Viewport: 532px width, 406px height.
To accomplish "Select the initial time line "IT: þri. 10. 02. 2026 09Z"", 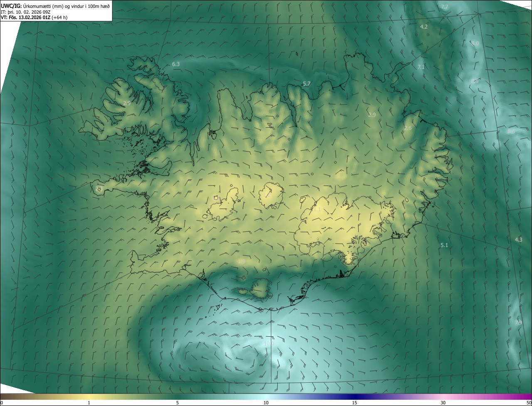I will (26, 12).
